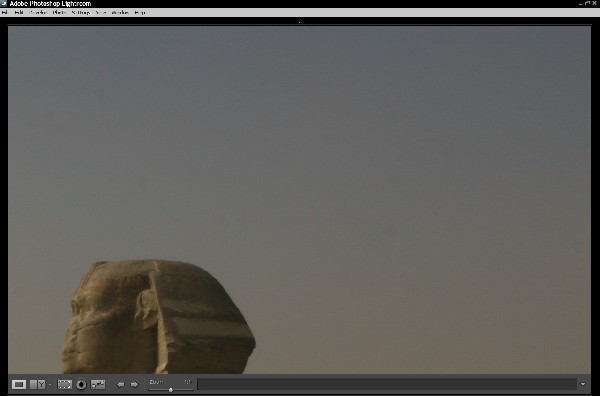Screen dimensions: 600x396
Task: Open the Help menu
Action: tap(140, 13)
